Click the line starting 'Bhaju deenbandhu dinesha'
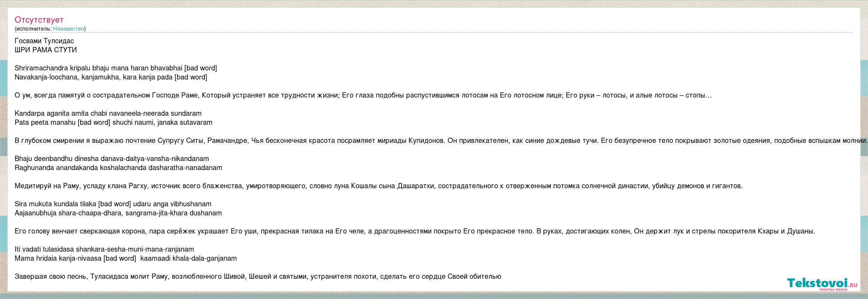This screenshot has width=868, height=299. click(x=112, y=159)
